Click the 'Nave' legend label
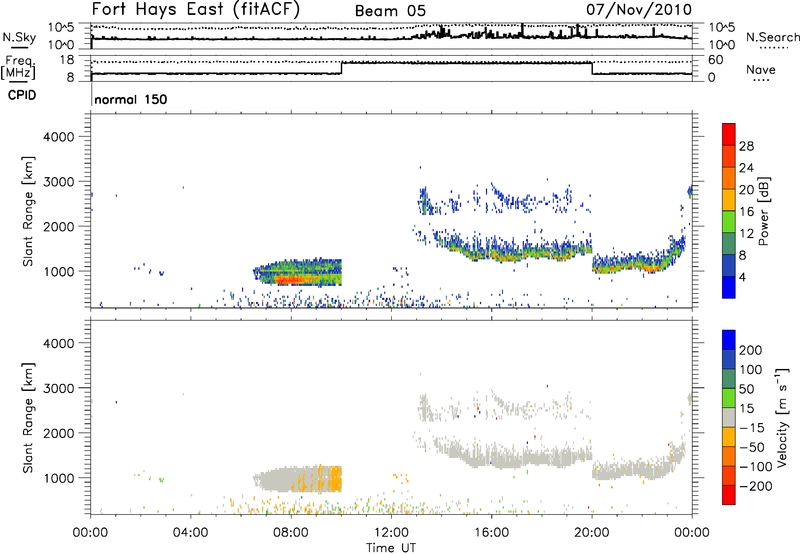The image size is (800, 554). click(761, 69)
